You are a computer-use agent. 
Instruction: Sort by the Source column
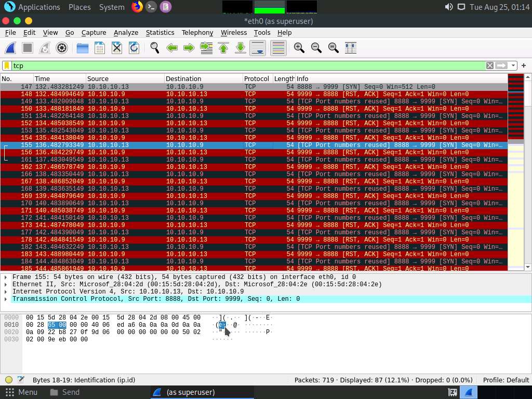click(125, 79)
